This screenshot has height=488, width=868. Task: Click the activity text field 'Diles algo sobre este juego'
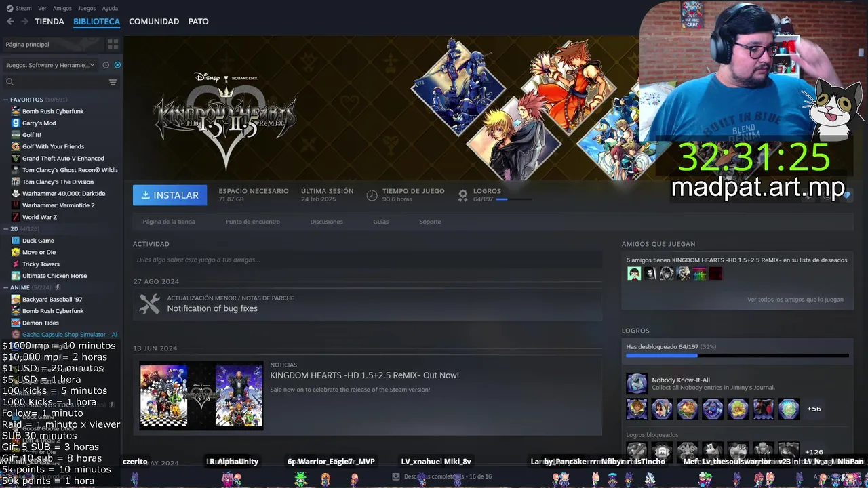(368, 260)
